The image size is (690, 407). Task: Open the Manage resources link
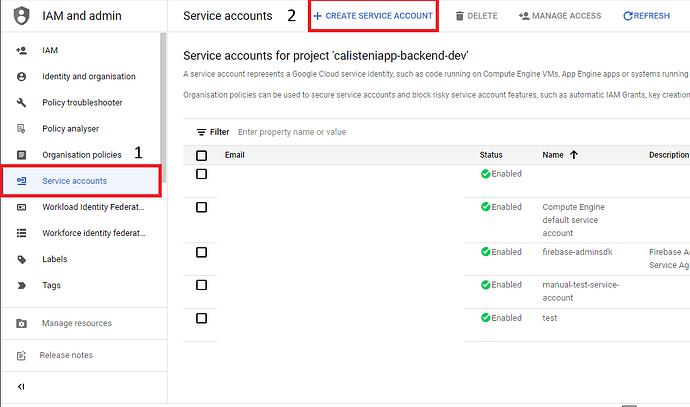point(77,323)
